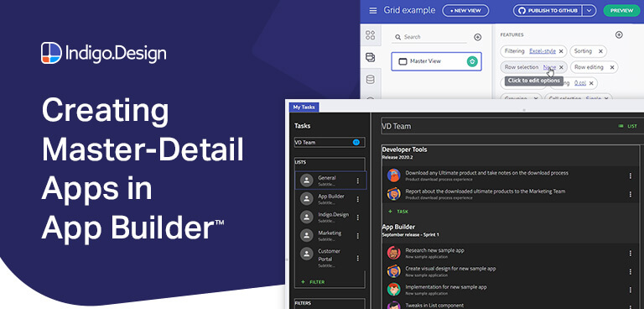
Task: Open options for Research new sample app task
Action: tap(631, 253)
